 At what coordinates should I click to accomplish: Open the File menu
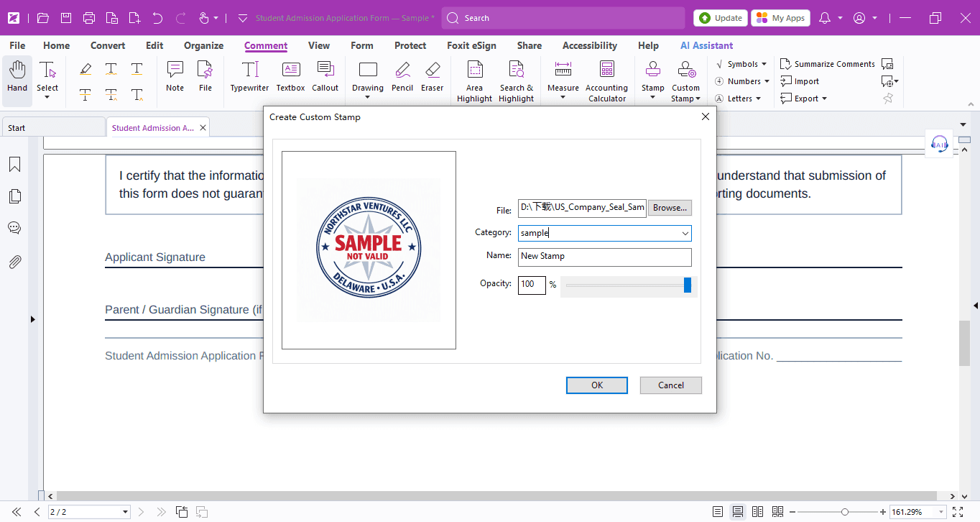[x=17, y=45]
